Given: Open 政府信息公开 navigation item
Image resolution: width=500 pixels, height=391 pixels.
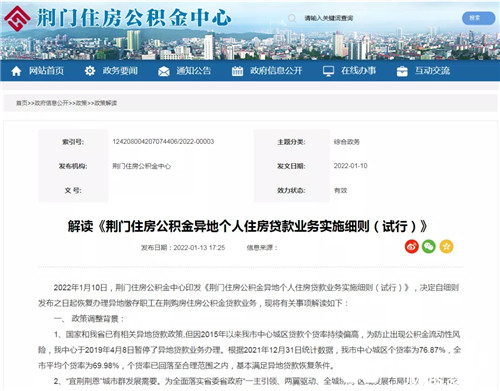Looking at the screenshot, I should coord(276,71).
